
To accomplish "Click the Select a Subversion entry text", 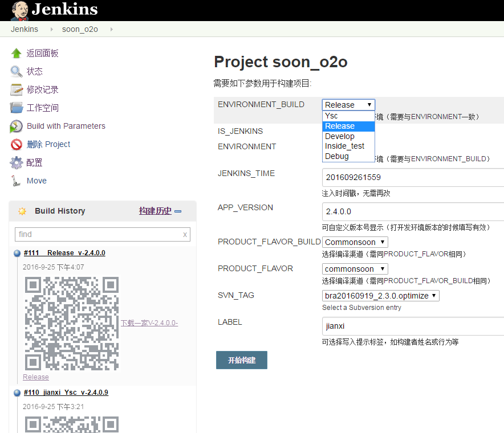I will click(x=361, y=308).
